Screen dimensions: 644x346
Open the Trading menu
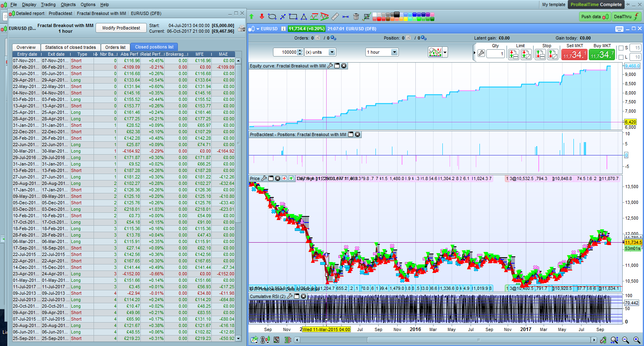coord(48,4)
